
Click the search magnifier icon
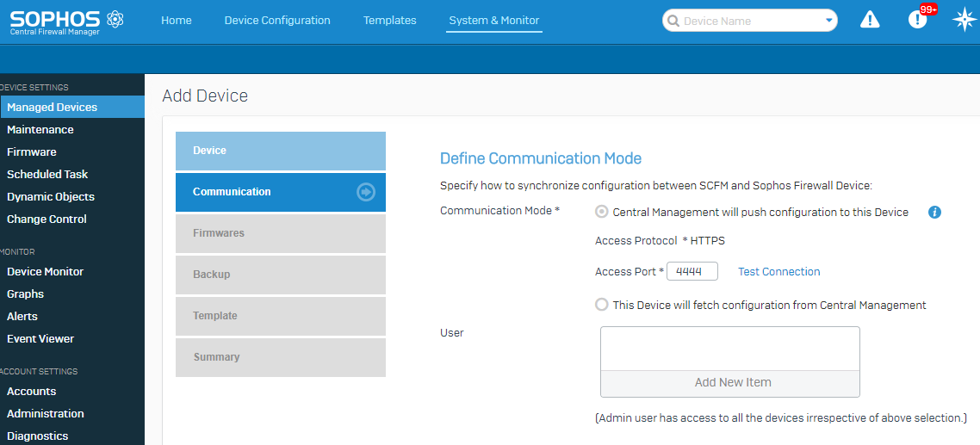click(673, 21)
